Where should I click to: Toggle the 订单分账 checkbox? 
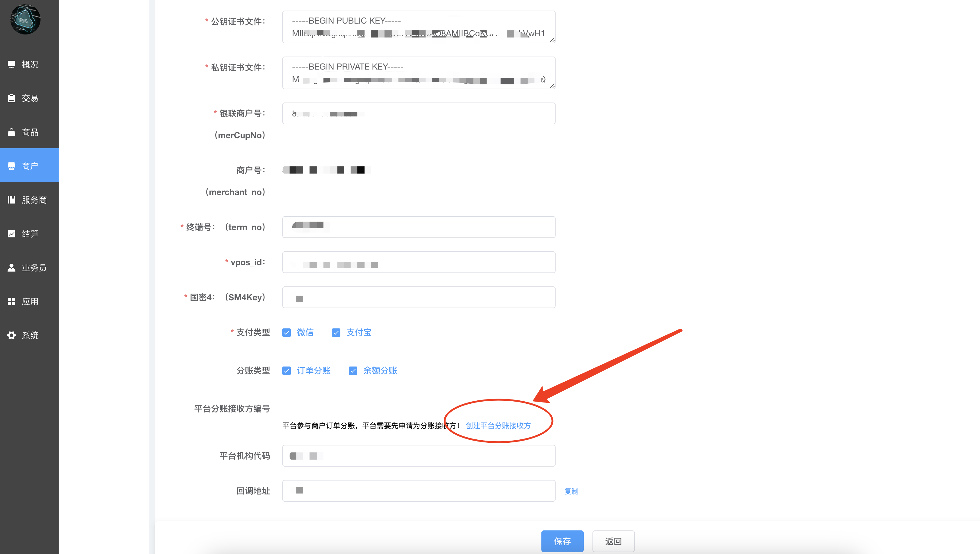tap(287, 371)
